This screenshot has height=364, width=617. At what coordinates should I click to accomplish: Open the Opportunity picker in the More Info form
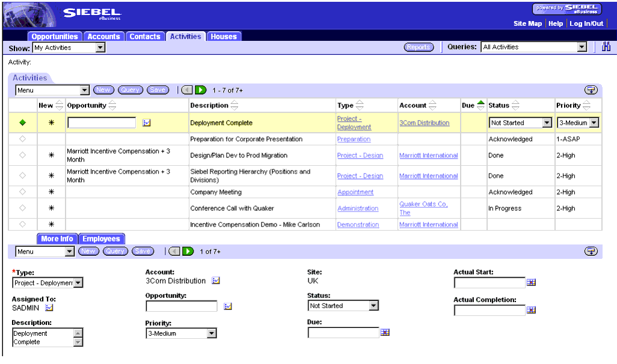227,306
